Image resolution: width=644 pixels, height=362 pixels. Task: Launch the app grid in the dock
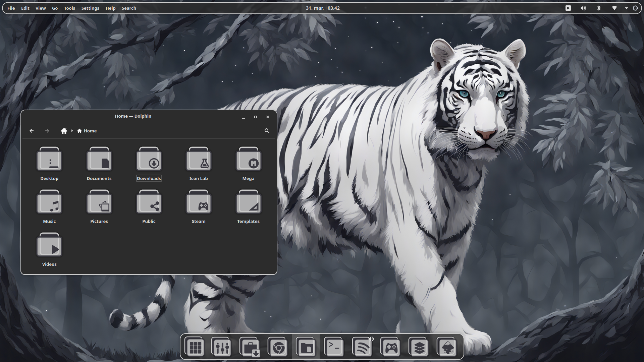(x=195, y=347)
